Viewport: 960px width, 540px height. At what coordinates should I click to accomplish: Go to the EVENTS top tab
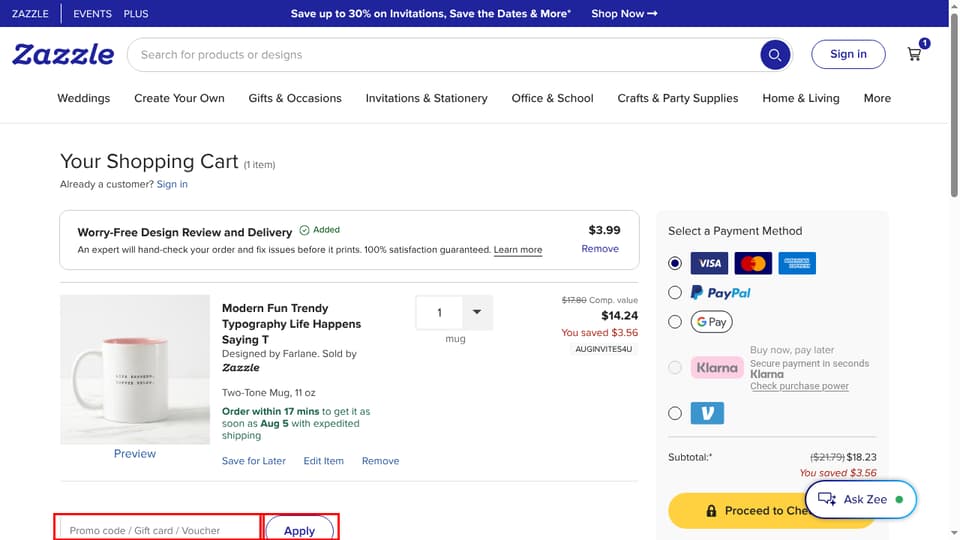click(x=92, y=13)
